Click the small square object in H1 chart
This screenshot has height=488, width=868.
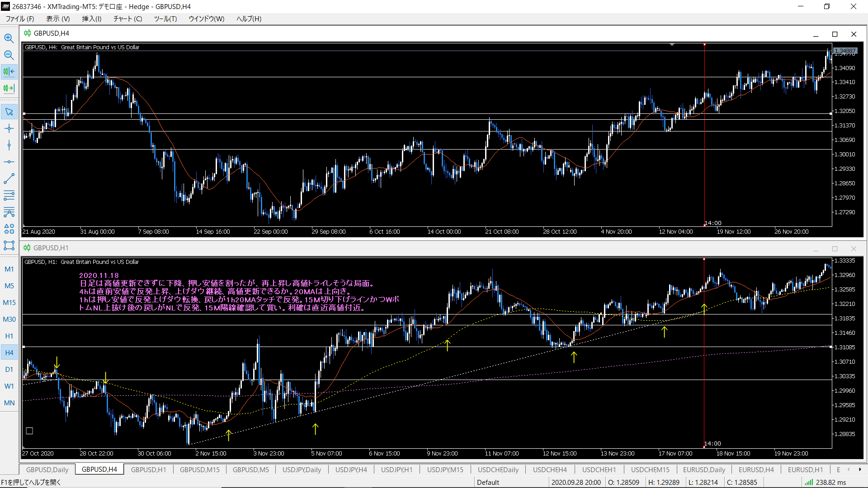pos(29,431)
